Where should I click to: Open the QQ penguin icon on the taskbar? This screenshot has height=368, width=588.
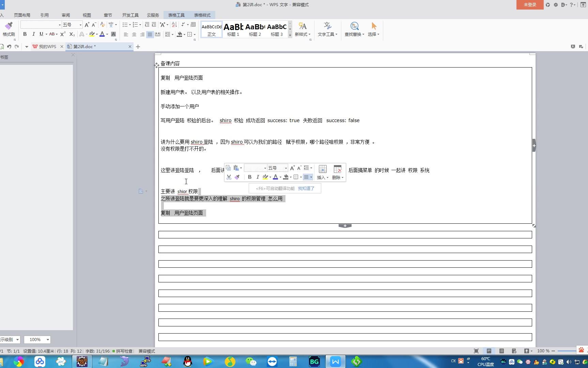pyautogui.click(x=188, y=362)
